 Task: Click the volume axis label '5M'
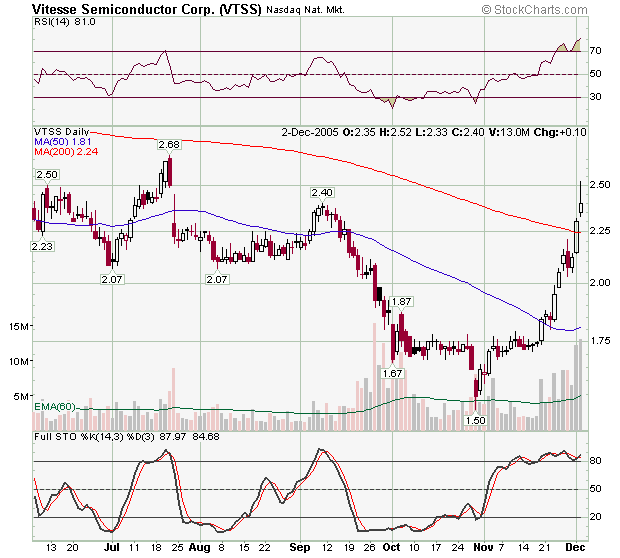click(x=21, y=396)
